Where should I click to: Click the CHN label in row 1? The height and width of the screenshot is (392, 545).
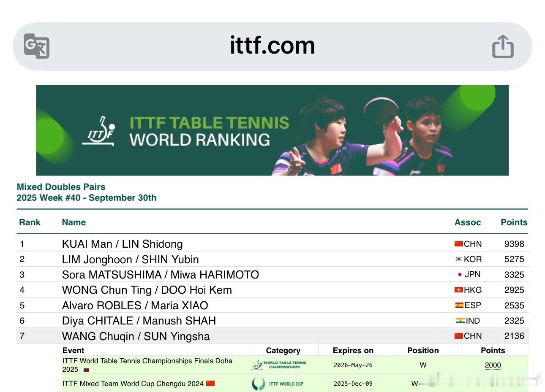coord(473,244)
